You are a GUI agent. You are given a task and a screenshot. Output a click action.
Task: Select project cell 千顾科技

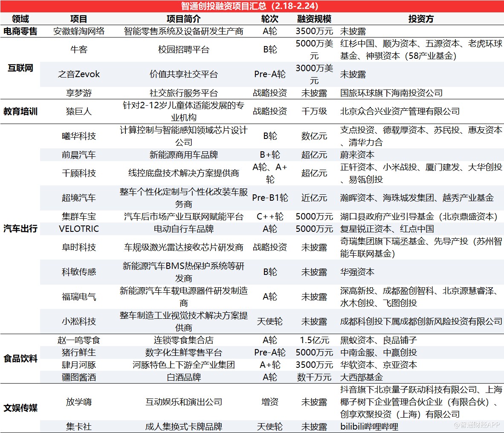(79, 173)
